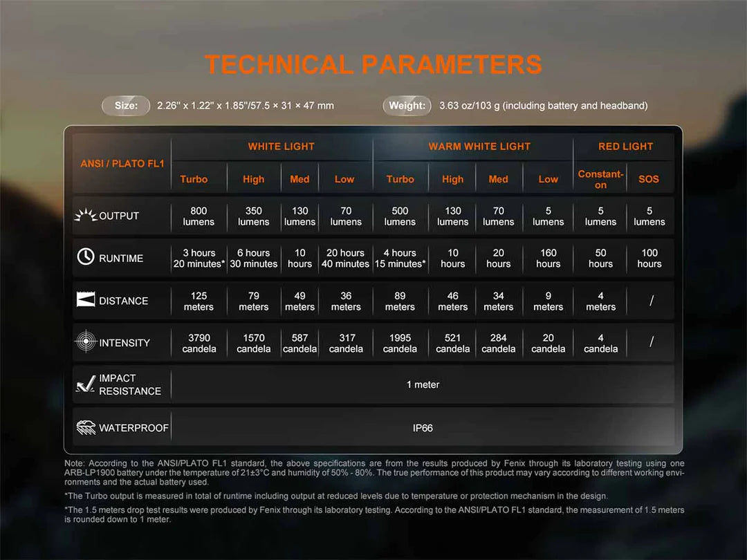
Task: Click the ANSI / PLATO FL1 header cell
Action: point(122,164)
